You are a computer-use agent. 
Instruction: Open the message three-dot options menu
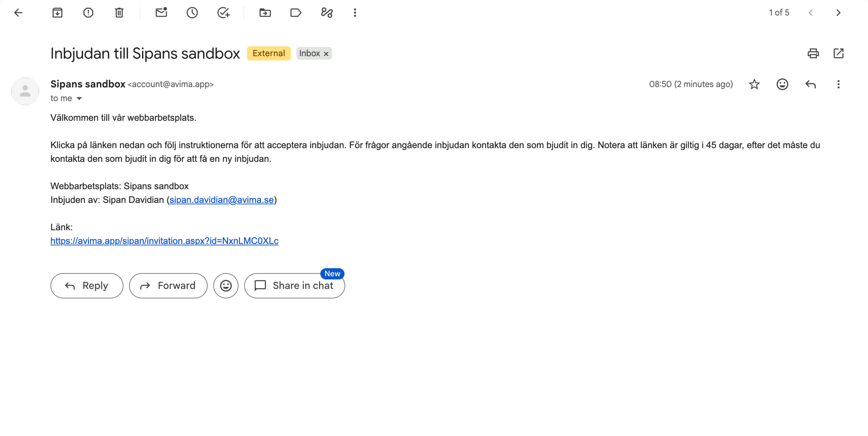pyautogui.click(x=838, y=84)
